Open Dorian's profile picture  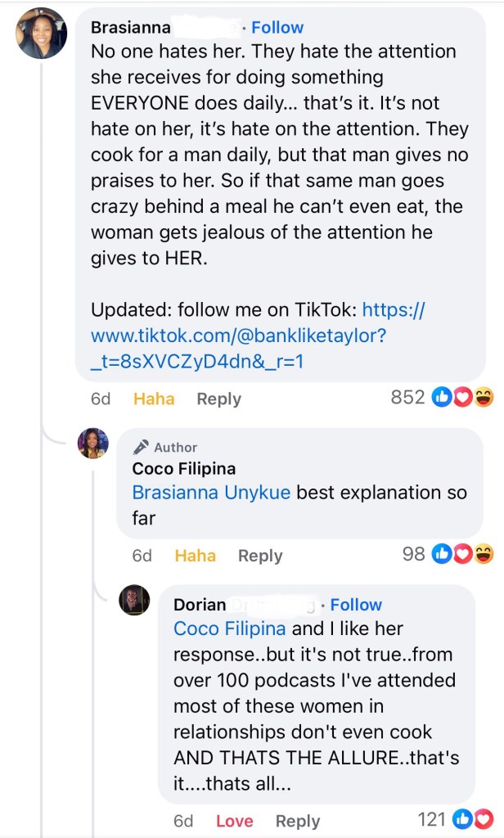click(134, 601)
